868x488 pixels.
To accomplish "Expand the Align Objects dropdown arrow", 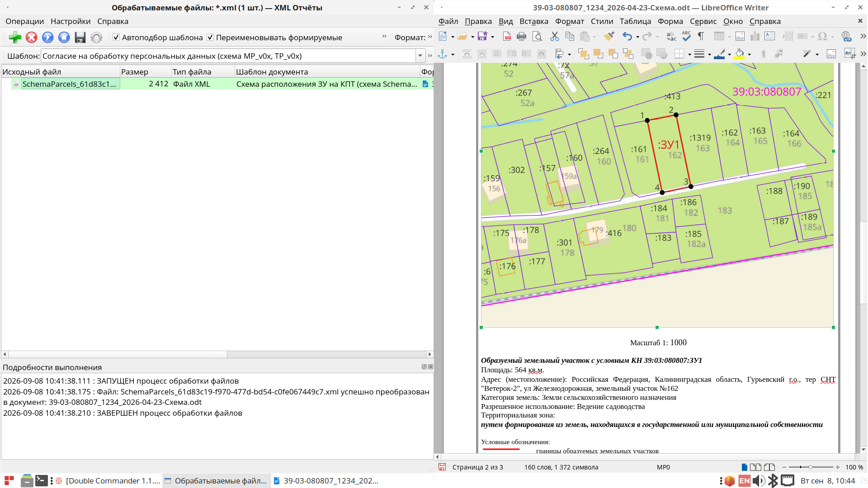I will tap(569, 55).
